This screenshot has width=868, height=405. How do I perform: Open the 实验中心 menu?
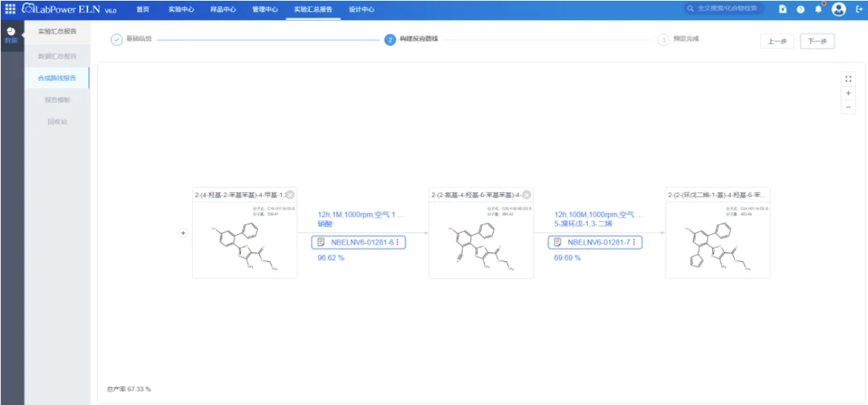tap(181, 10)
